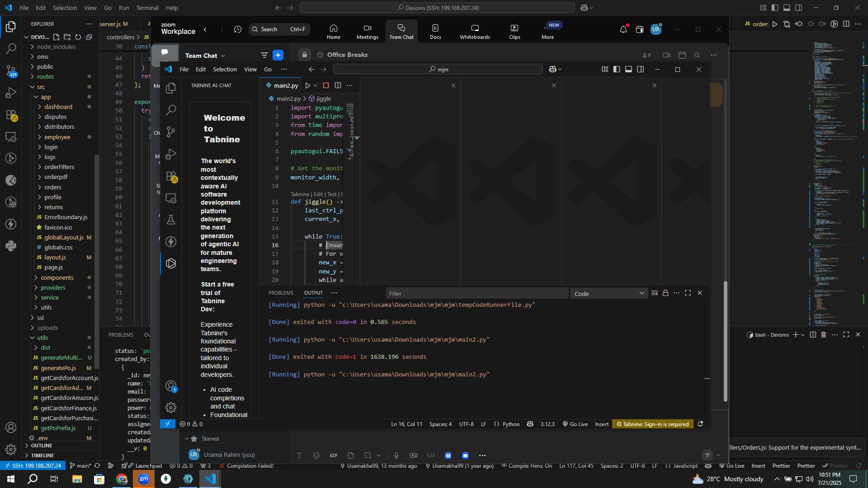Open Search view in Devoms activity bar
868x488 pixels.
[11, 48]
